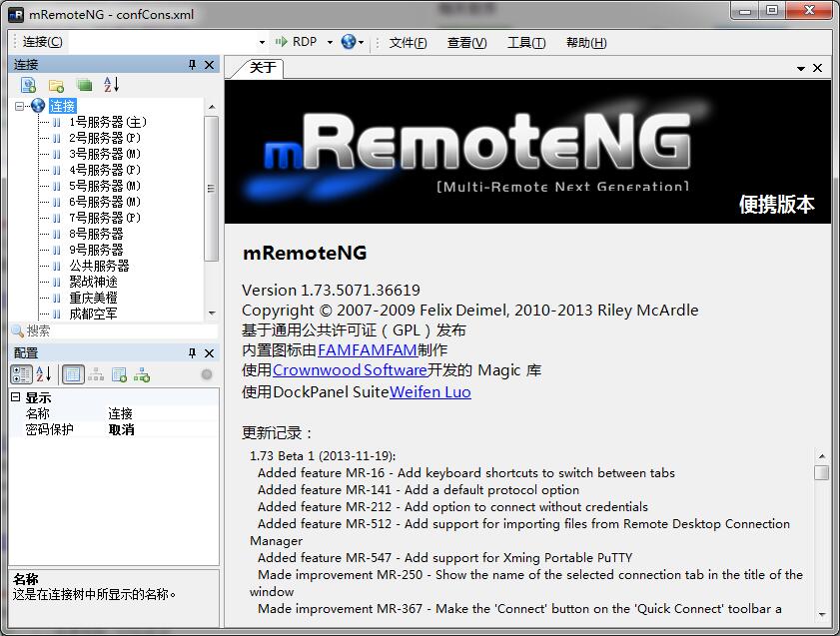Select 1号服务器(主) in the connection tree
This screenshot has height=636, width=840.
(108, 122)
